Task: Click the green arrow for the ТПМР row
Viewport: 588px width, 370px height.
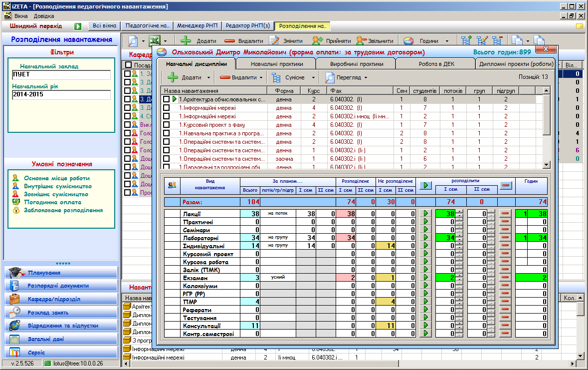Action: pos(425,301)
